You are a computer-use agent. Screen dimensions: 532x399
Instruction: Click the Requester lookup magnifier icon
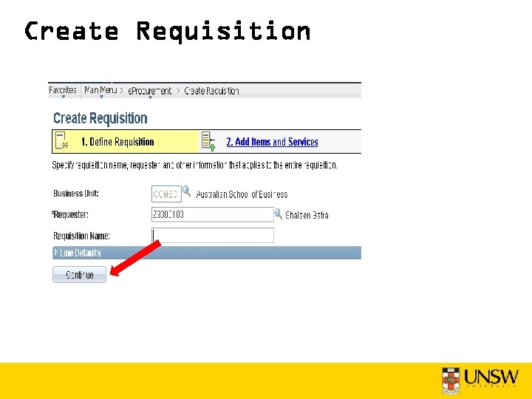click(279, 214)
